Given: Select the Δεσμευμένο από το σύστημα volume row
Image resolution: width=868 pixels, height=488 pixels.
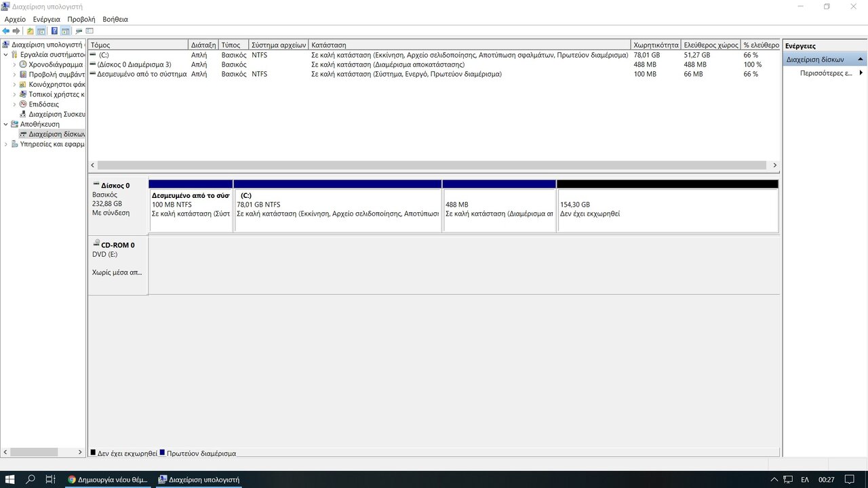Looking at the screenshot, I should click(434, 74).
